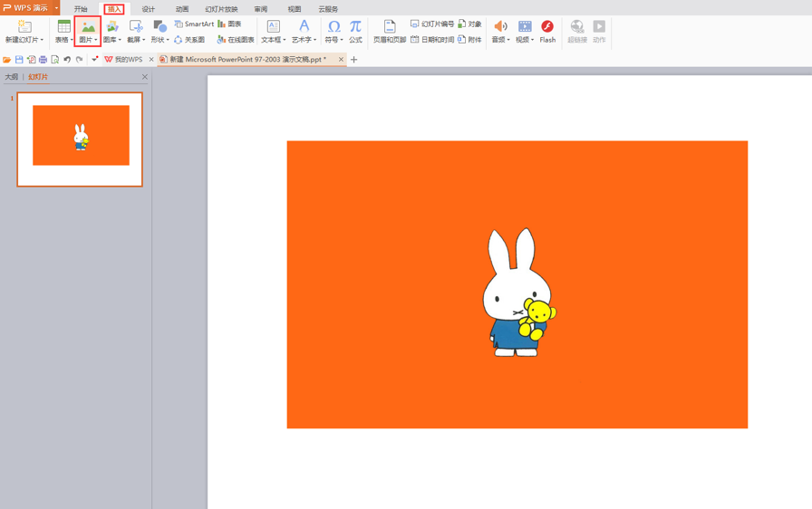812x509 pixels.
Task: Expand the 符号 symbol dropdown
Action: [x=342, y=40]
